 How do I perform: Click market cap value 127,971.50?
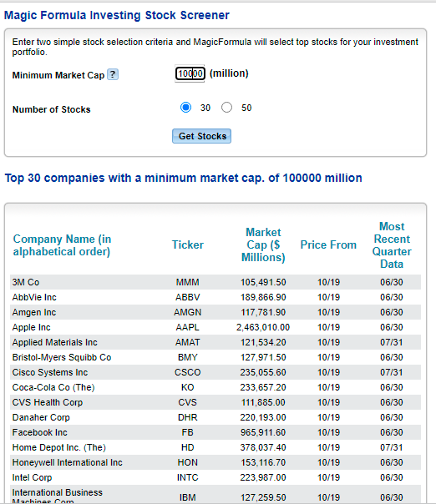tap(263, 357)
